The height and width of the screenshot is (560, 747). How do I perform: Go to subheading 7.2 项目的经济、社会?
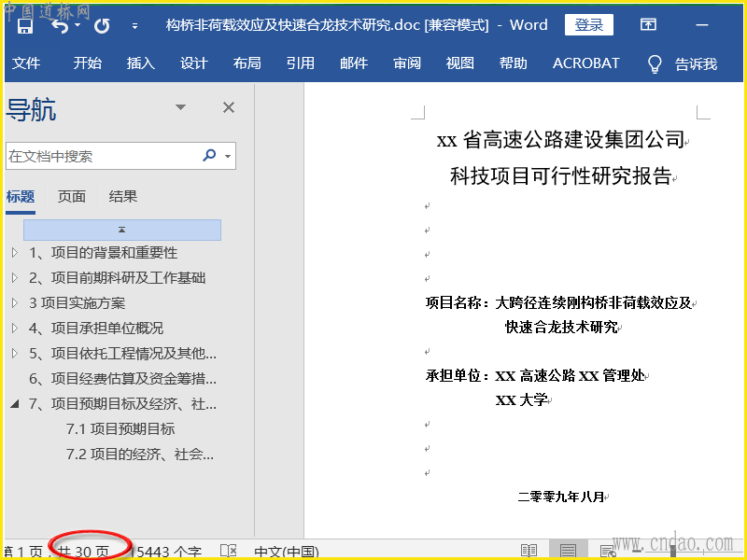click(x=140, y=455)
